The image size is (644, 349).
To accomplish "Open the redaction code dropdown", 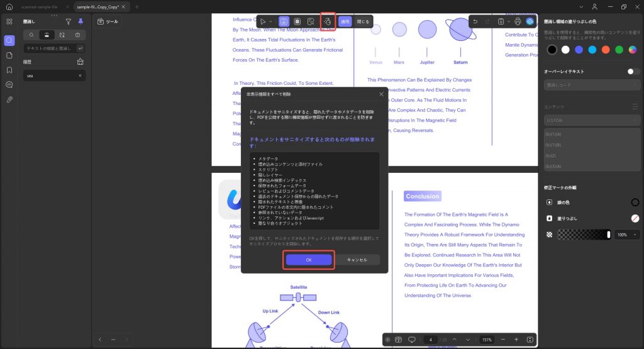I will [x=592, y=85].
